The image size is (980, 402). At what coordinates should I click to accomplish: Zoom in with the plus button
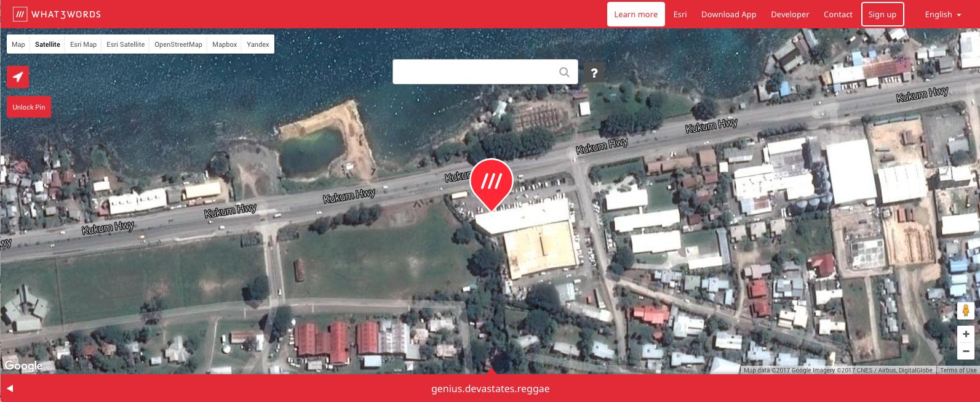(x=966, y=334)
